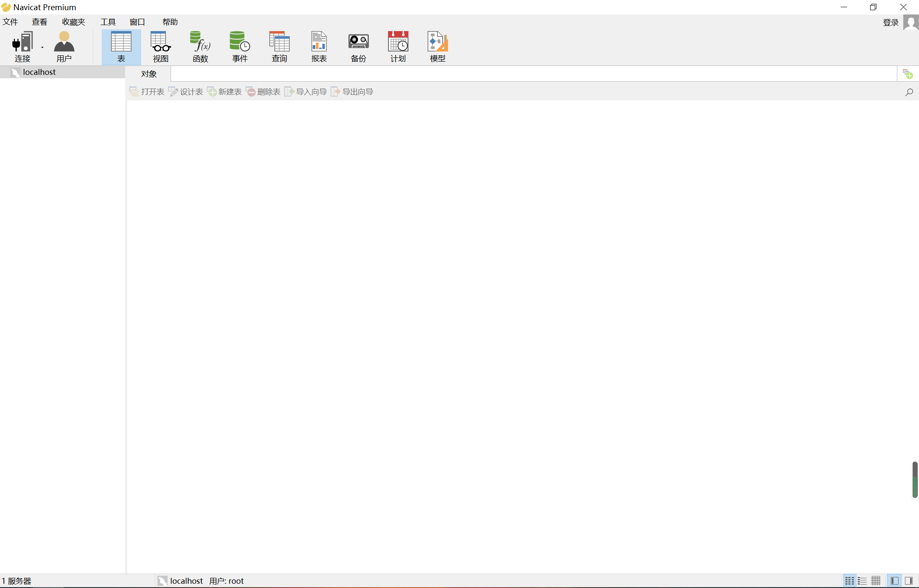Open the 工具 (Tools) menu
Viewport: 919px width, 588px height.
tap(108, 22)
